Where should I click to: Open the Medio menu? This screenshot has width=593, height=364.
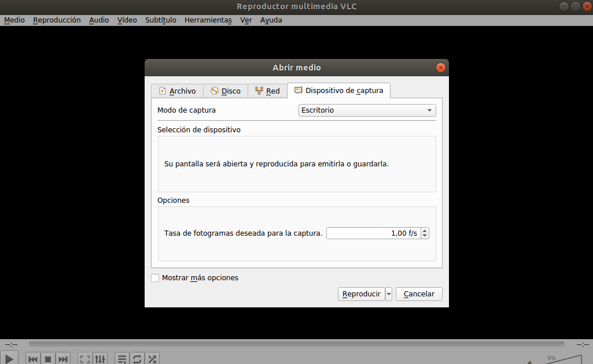coord(14,20)
